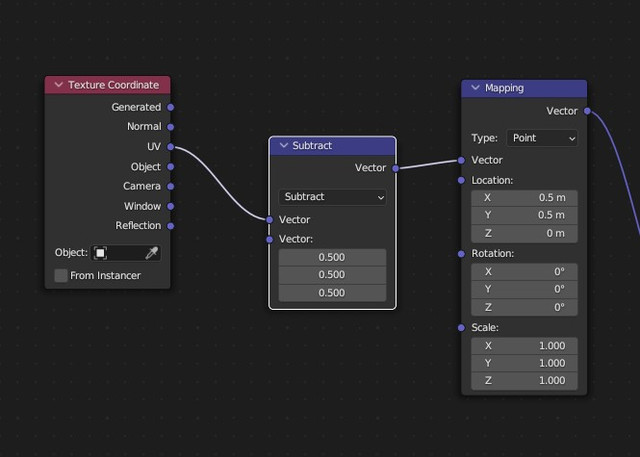Screen dimensions: 640x457
Task: Click the Scale Y 1.000 field
Action: (524, 363)
